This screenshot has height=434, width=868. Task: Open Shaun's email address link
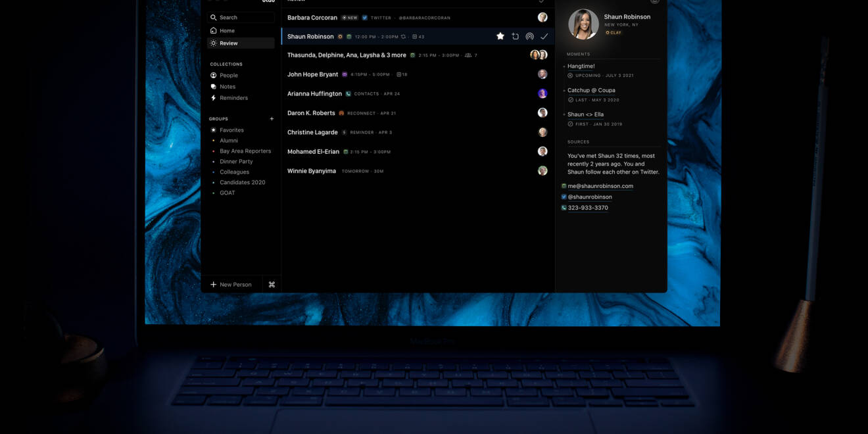pyautogui.click(x=600, y=186)
